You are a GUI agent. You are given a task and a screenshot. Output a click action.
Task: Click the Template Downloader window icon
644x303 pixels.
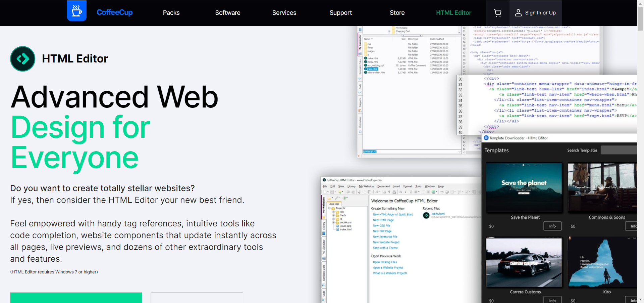[x=486, y=138]
